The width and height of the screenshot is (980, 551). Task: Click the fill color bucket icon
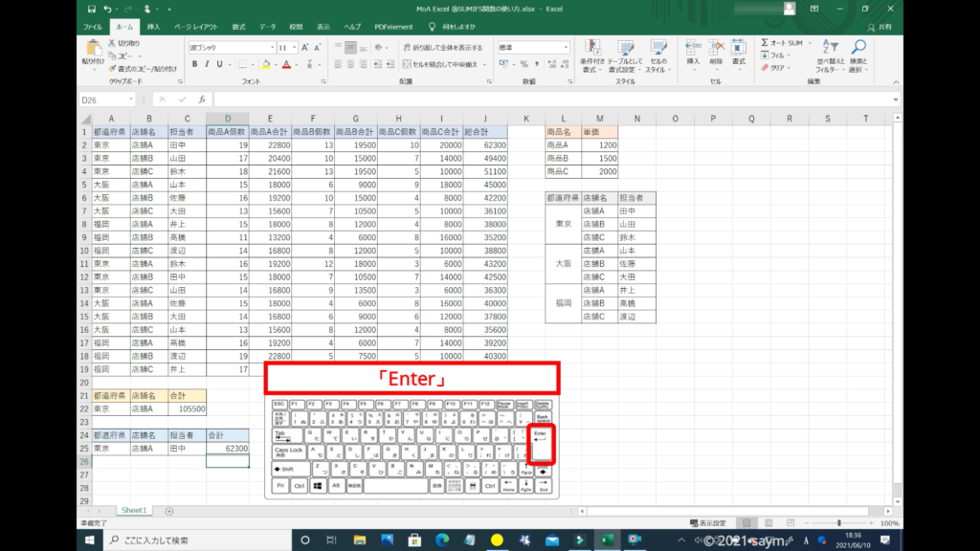tap(264, 64)
